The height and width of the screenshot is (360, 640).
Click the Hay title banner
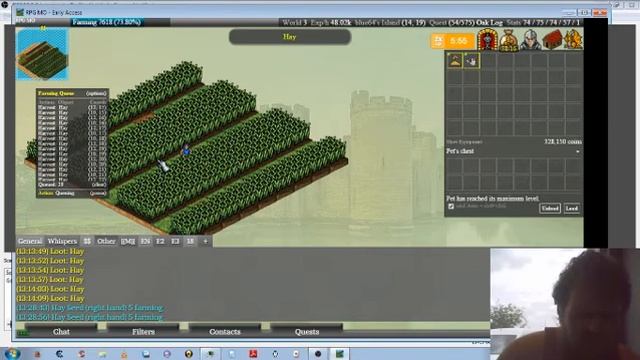(290, 37)
